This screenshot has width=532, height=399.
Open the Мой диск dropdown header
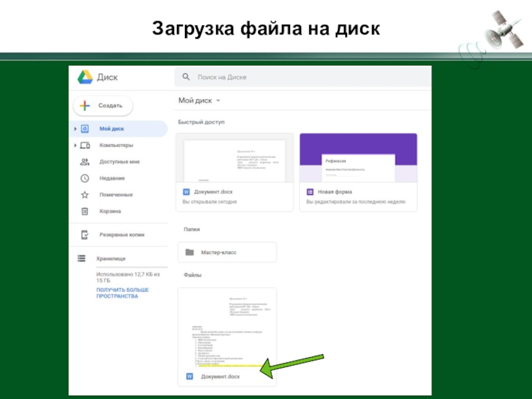[x=199, y=100]
